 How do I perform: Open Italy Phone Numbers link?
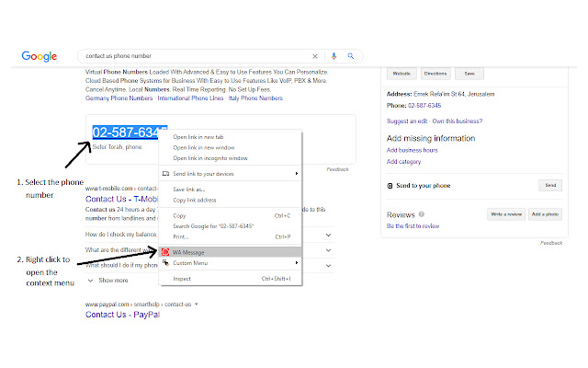(x=255, y=98)
